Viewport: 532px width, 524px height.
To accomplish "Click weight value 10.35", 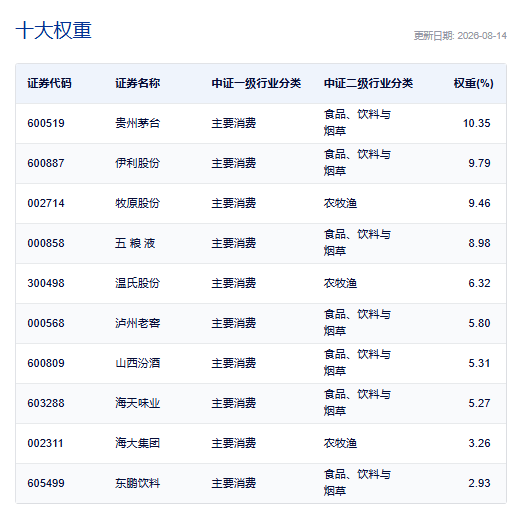I will (477, 123).
